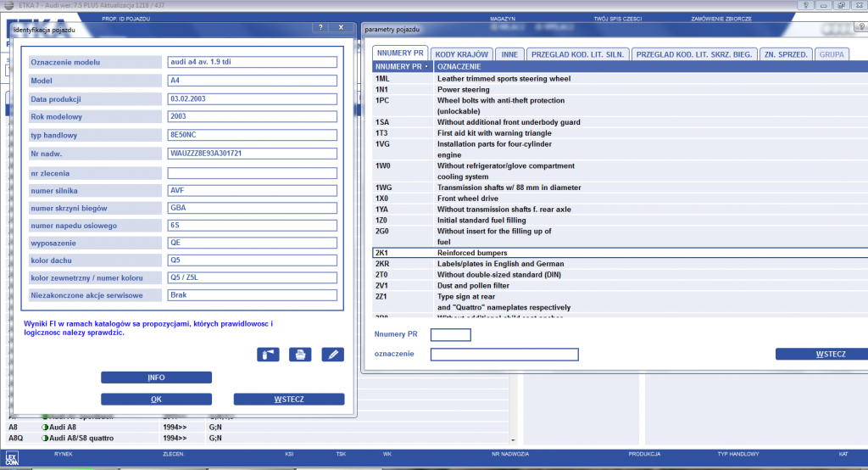Image resolution: width=868 pixels, height=470 pixels.
Task: Click the Nr nadw. VIN field
Action: (x=252, y=154)
